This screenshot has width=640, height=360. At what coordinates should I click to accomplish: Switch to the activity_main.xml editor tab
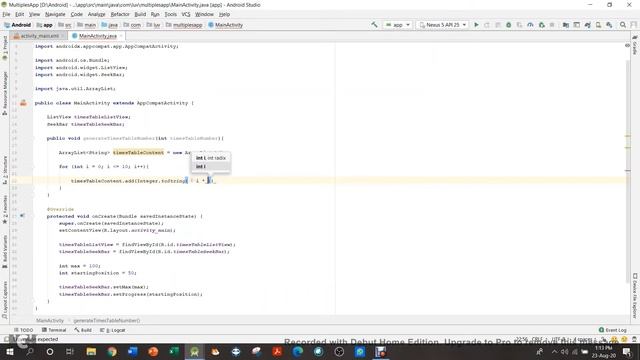[x=39, y=36]
